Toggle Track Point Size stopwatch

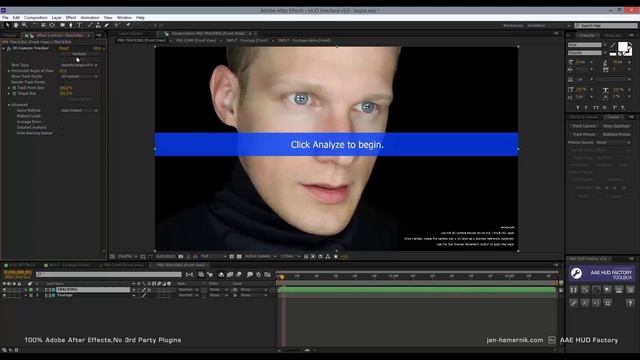point(14,88)
